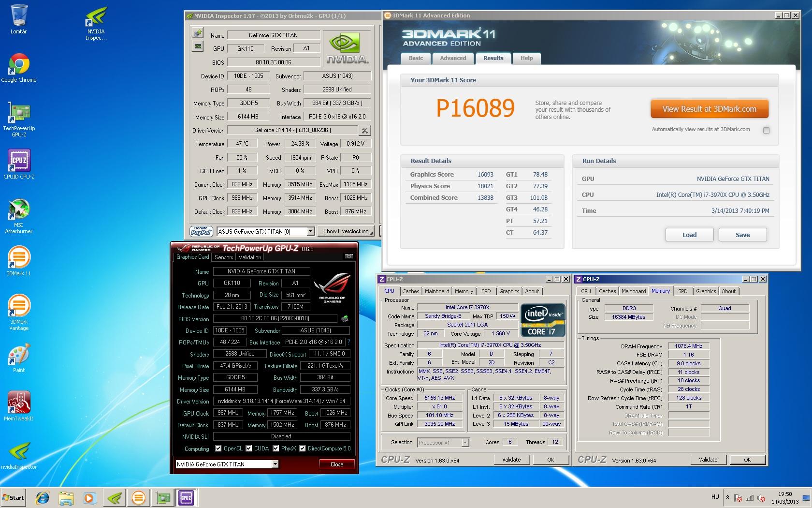This screenshot has width=812, height=508.
Task: Open the Paint desktop shortcut
Action: [x=19, y=358]
